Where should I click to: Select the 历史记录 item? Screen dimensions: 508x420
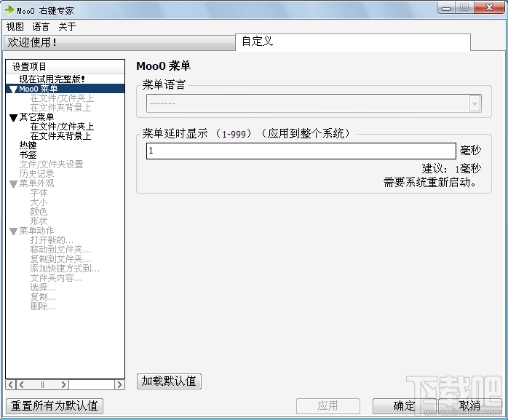click(x=36, y=174)
